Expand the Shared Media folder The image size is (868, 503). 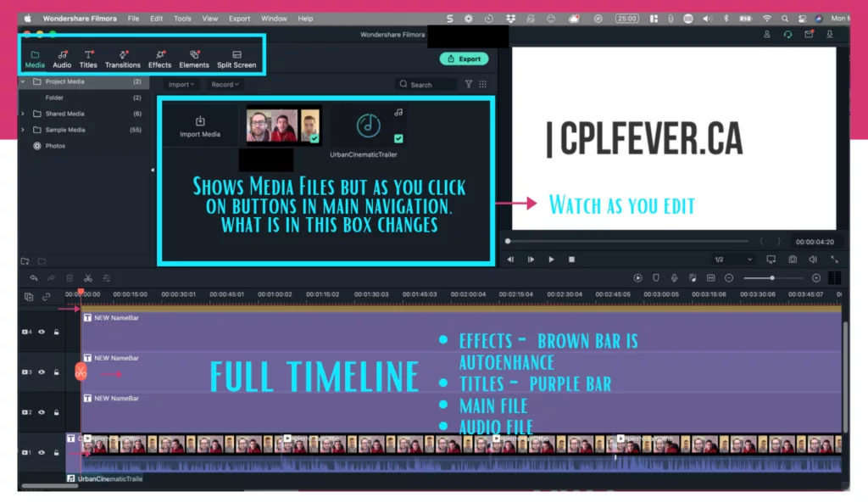coord(23,114)
